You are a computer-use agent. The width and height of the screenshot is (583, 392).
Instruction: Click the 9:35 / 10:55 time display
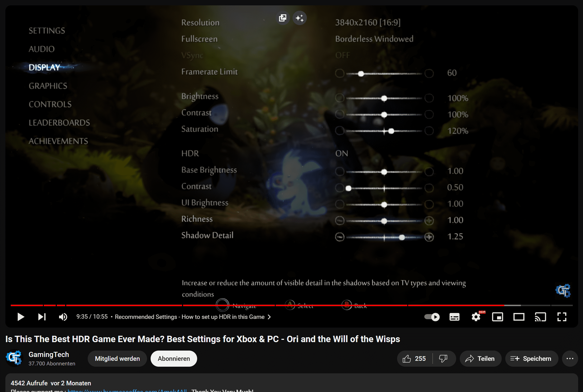[92, 317]
